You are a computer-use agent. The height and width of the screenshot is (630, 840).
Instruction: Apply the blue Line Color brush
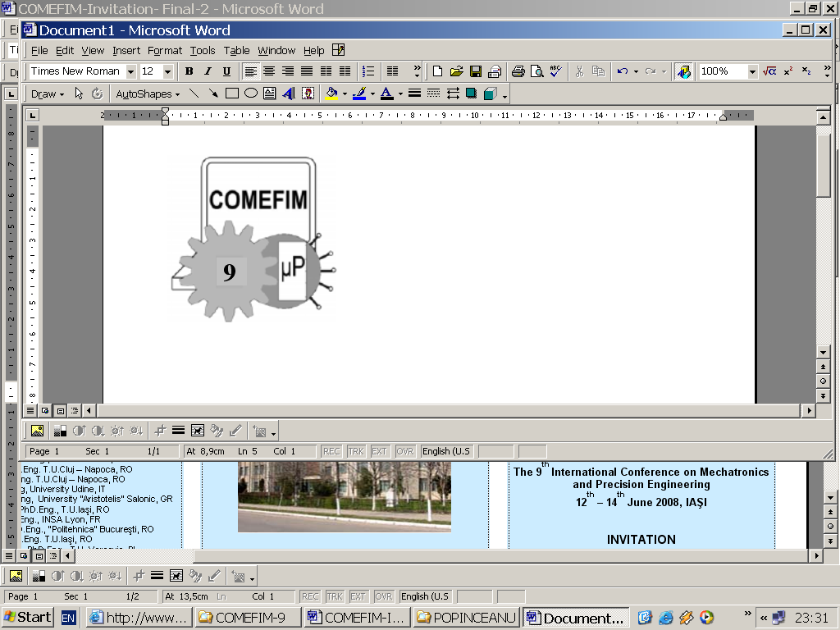point(359,94)
